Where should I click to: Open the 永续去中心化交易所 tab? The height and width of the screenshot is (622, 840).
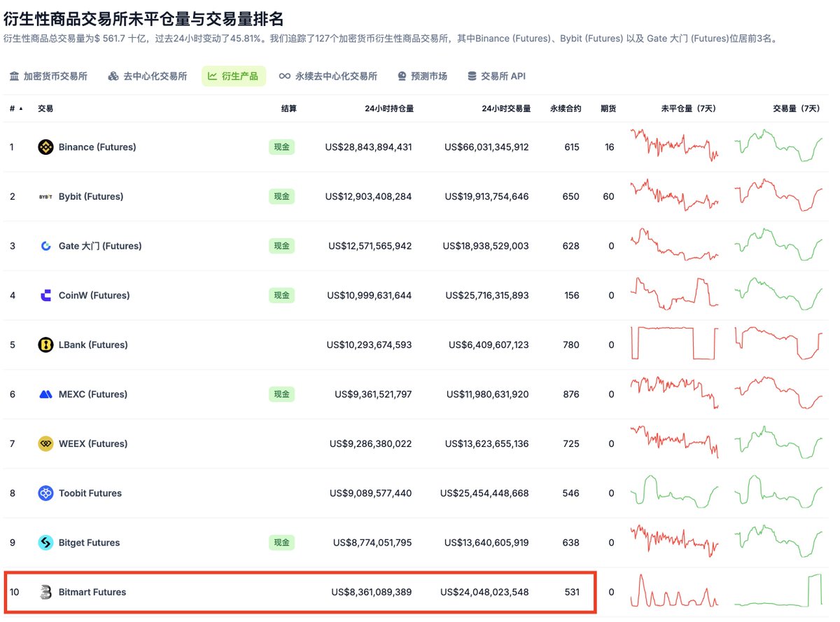point(328,76)
